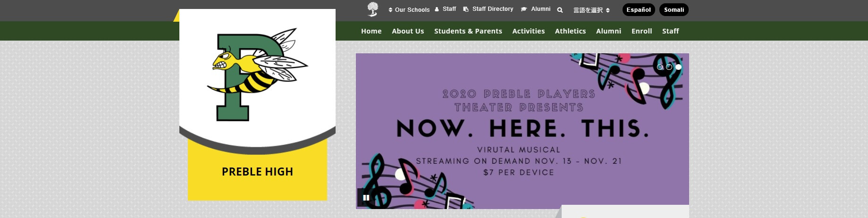This screenshot has height=218, width=868.
Task: Select the third slideshow dot indicator
Action: tap(678, 67)
